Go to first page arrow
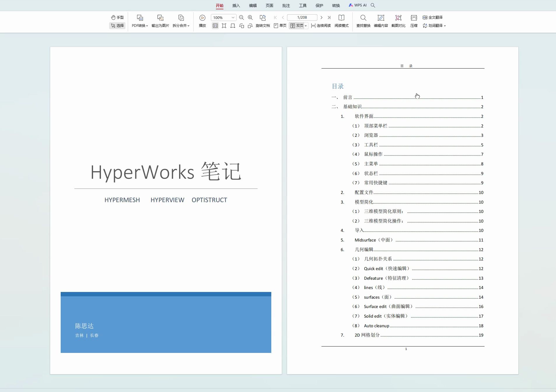Image resolution: width=556 pixels, height=392 pixels. point(275,17)
